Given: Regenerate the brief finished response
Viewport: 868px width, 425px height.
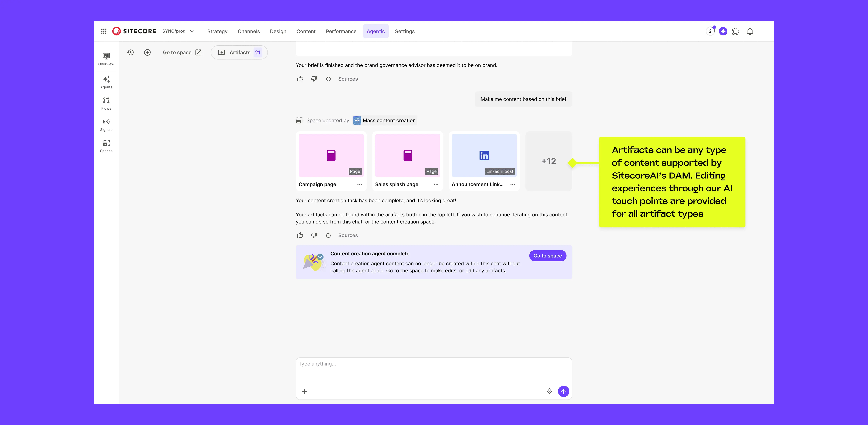Looking at the screenshot, I should (328, 79).
